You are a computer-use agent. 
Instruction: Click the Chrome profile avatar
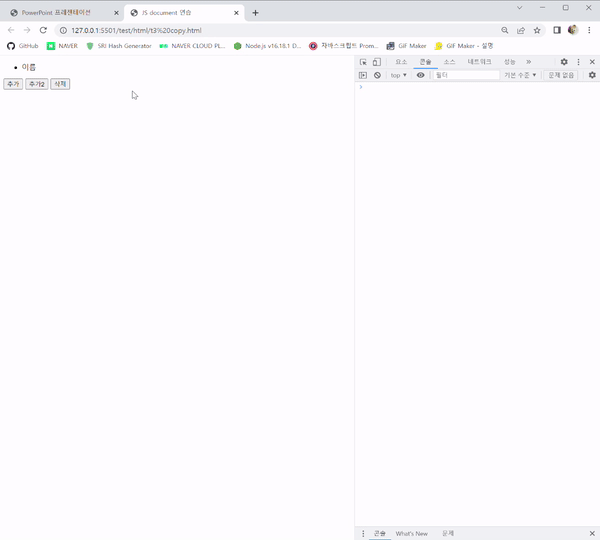(573, 30)
